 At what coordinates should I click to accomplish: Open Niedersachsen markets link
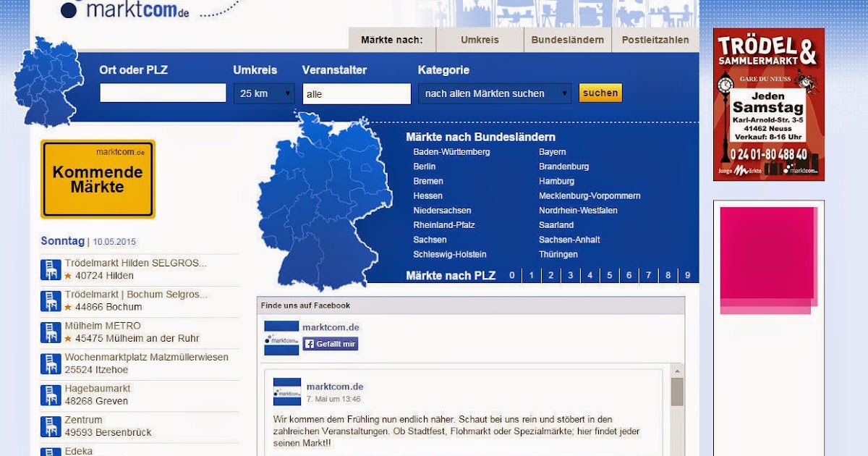443,211
